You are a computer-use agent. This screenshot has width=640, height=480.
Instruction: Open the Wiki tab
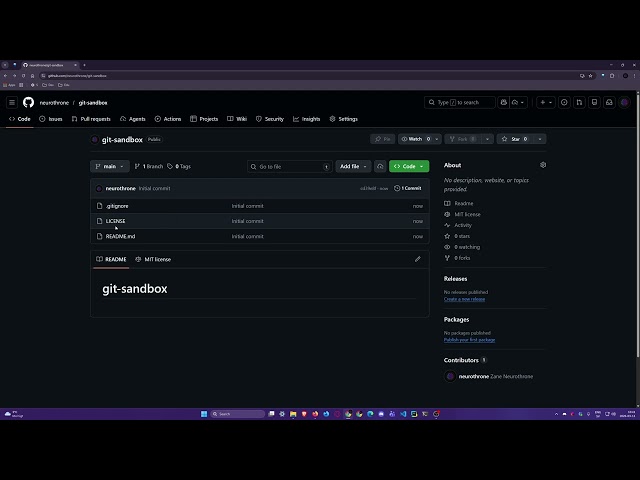237,119
